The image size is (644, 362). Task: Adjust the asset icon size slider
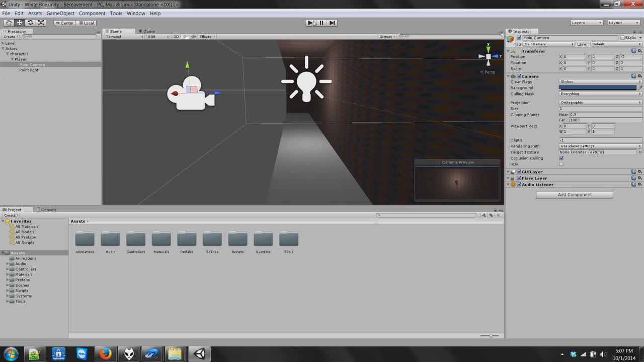[x=490, y=335]
